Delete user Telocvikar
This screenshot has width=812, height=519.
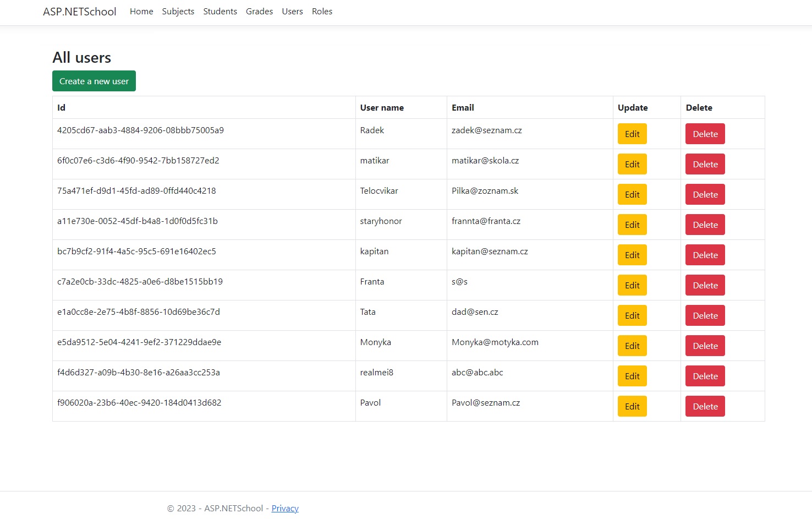click(x=705, y=194)
